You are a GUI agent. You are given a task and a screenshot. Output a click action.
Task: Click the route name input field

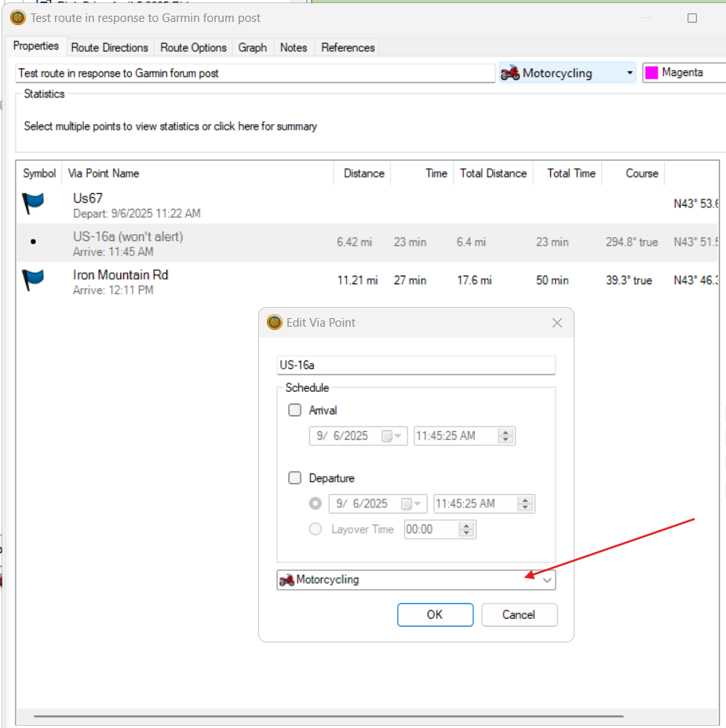[255, 73]
